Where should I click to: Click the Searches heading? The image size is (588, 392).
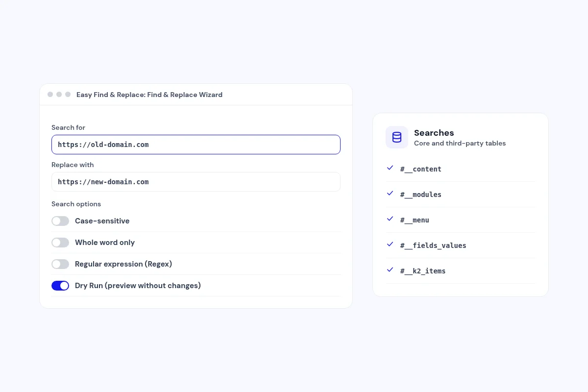coord(434,133)
